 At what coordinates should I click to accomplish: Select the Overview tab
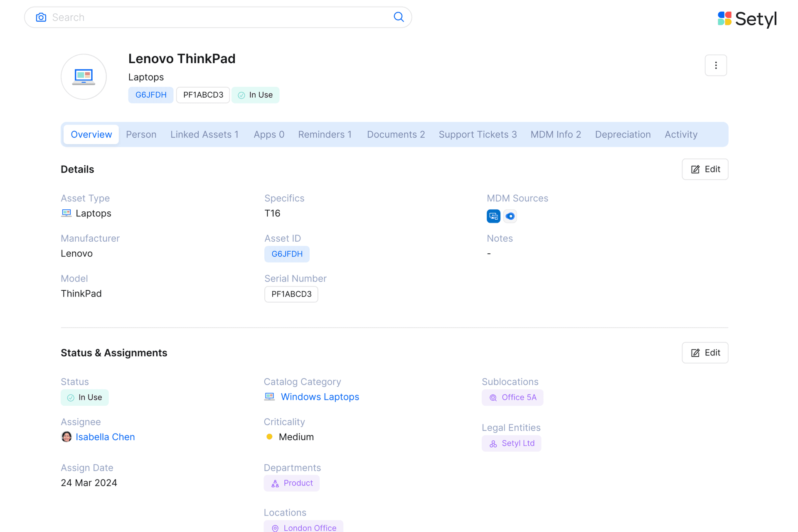[x=91, y=135]
